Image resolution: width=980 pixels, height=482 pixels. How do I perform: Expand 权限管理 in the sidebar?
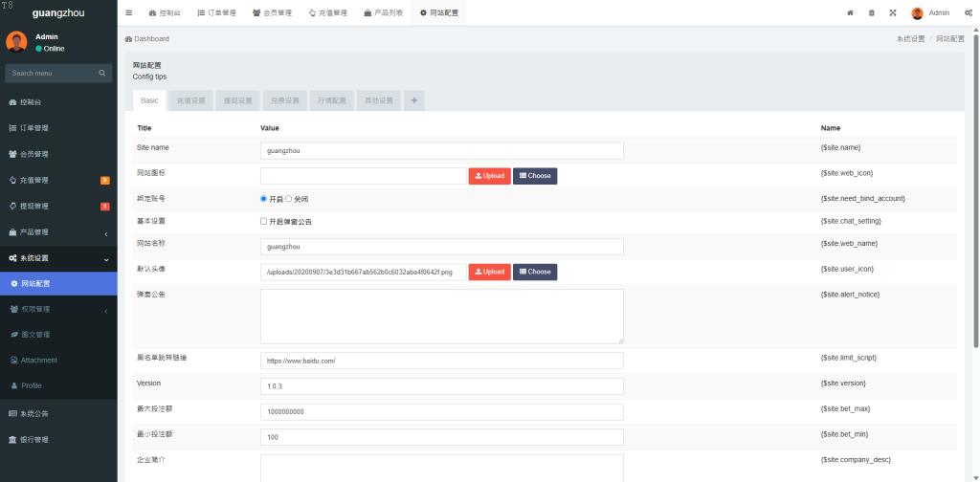click(x=58, y=309)
